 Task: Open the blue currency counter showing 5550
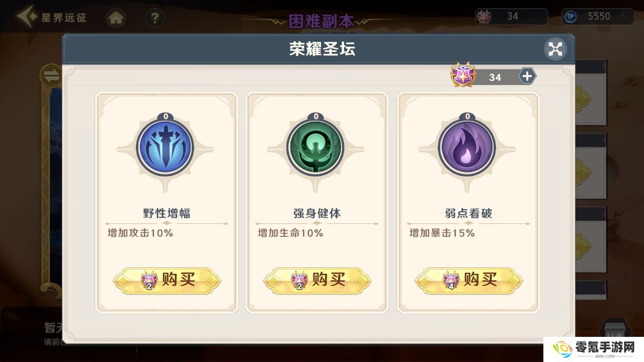point(598,17)
